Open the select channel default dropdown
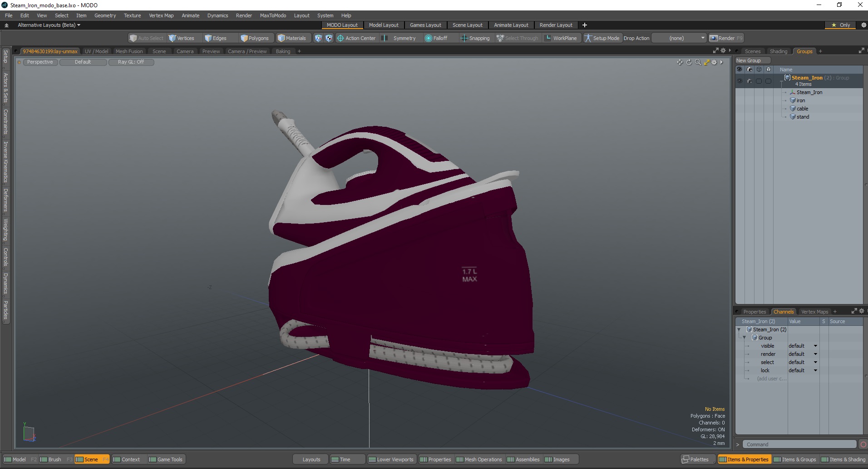This screenshot has width=868, height=469. (x=803, y=362)
